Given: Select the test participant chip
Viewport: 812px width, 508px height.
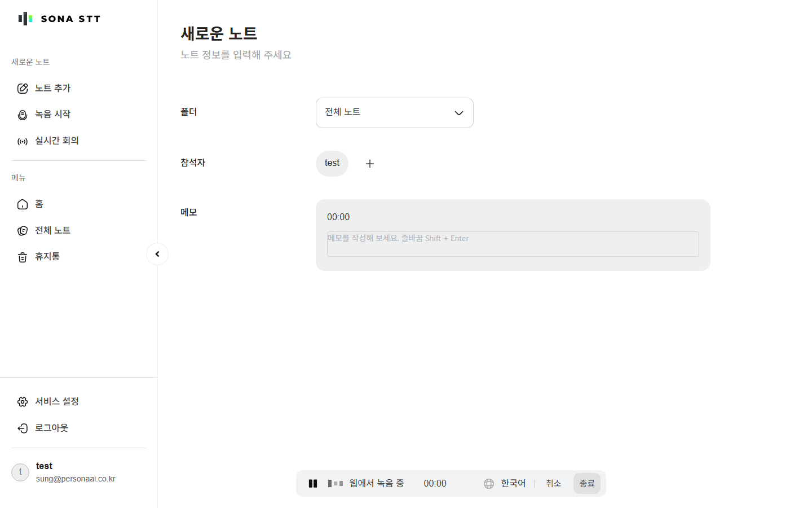Looking at the screenshot, I should point(332,164).
